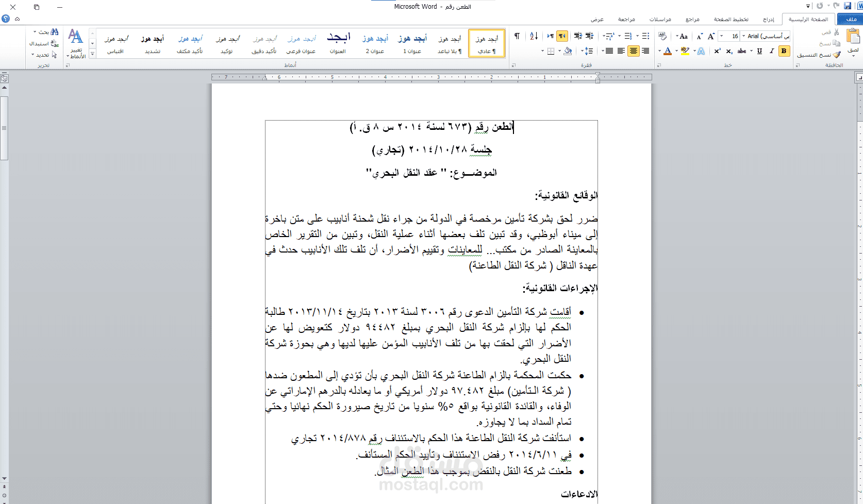This screenshot has width=863, height=504.
Task: Align text right icon
Action: pyautogui.click(x=645, y=51)
